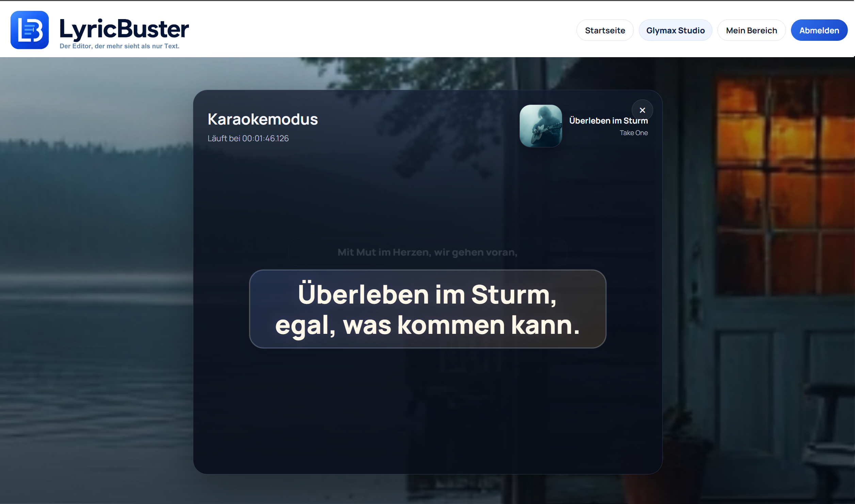
Task: Click the 'Karaokemodus' heading
Action: click(x=263, y=119)
